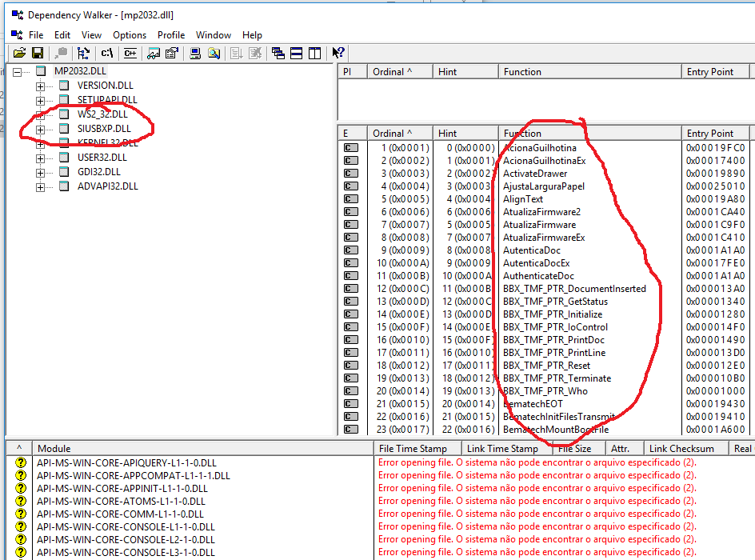Open the module Properties toolbar icon
The height and width of the screenshot is (560, 755).
point(171,54)
